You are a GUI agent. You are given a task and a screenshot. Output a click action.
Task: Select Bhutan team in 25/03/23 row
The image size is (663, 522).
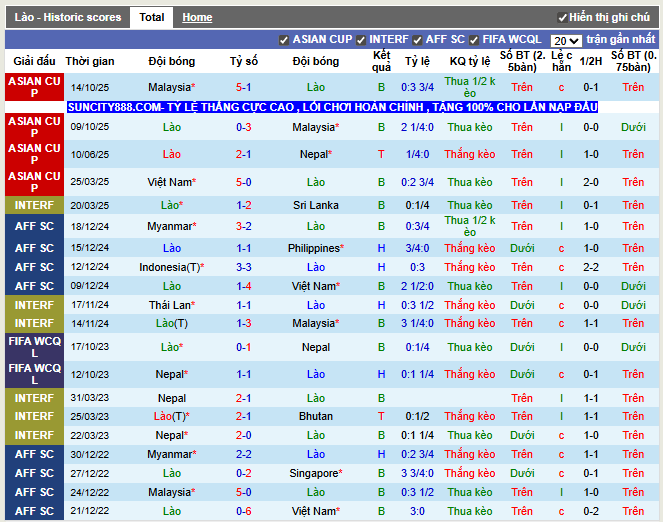[x=316, y=416]
